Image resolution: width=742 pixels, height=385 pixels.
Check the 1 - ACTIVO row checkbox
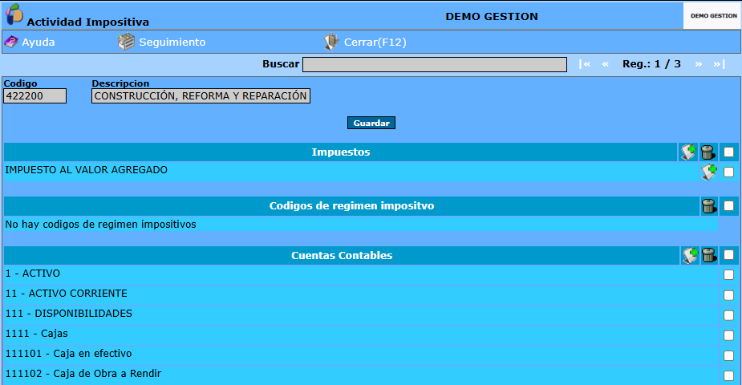pyautogui.click(x=729, y=275)
